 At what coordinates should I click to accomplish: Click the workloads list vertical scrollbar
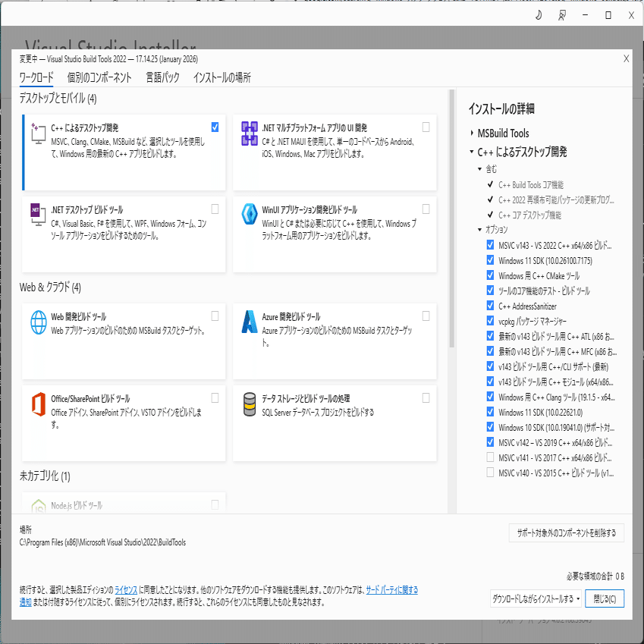click(452, 218)
